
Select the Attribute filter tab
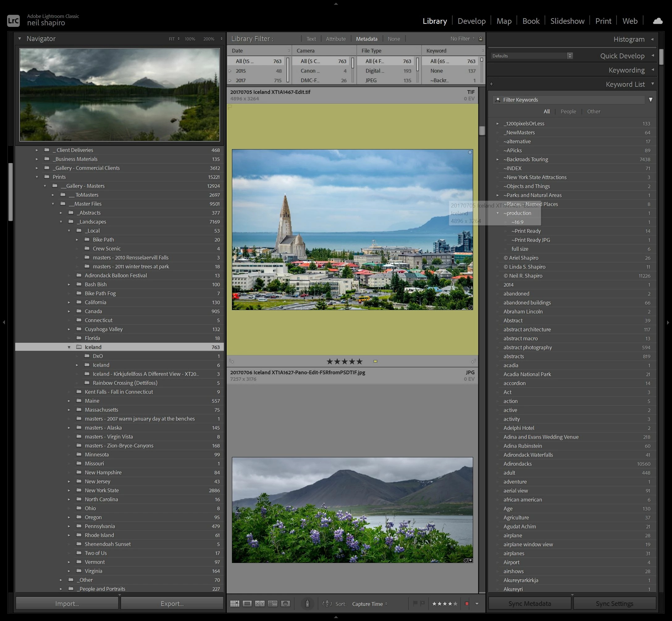335,39
